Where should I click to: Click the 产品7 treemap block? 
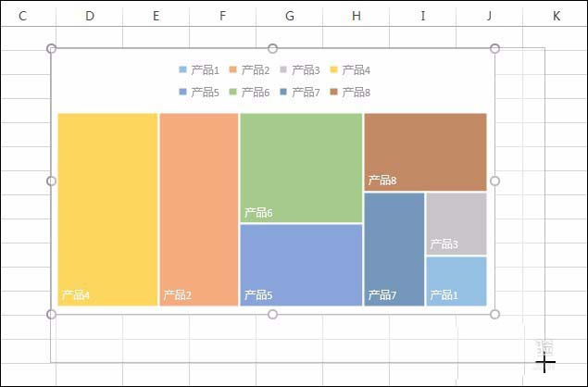pyautogui.click(x=394, y=248)
